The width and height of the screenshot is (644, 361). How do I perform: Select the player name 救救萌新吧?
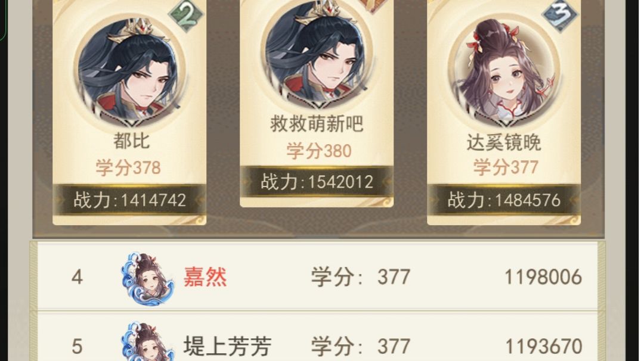pyautogui.click(x=317, y=123)
